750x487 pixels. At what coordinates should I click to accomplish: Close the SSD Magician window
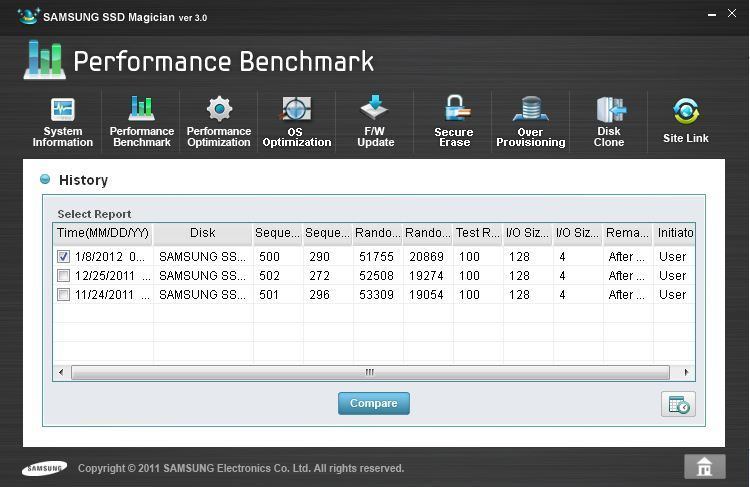click(732, 13)
